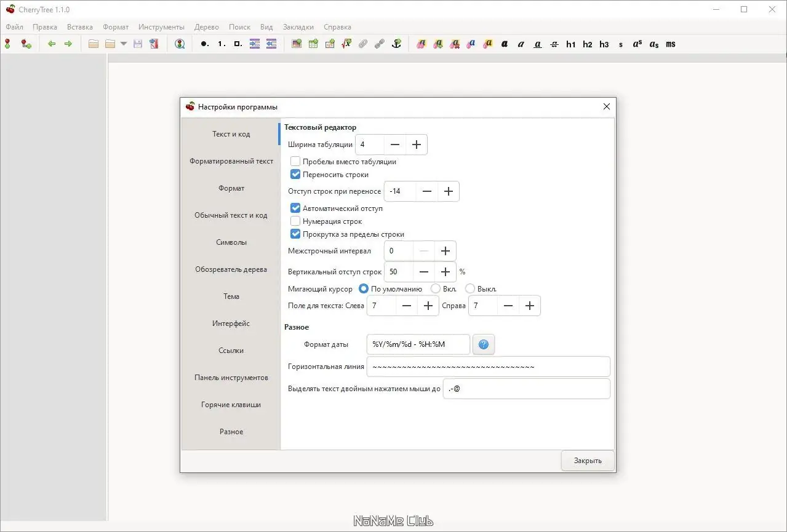Increase 'Ширина табуляции' with plus

click(417, 145)
